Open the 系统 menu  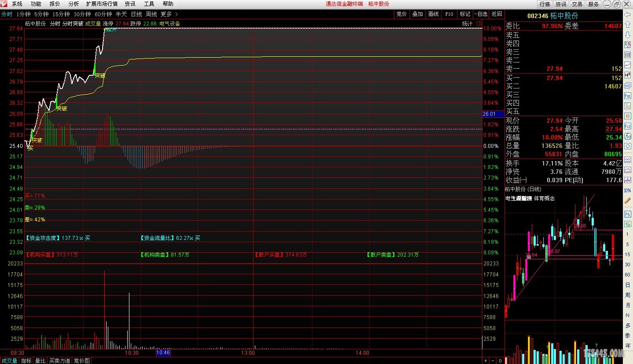[x=17, y=4]
